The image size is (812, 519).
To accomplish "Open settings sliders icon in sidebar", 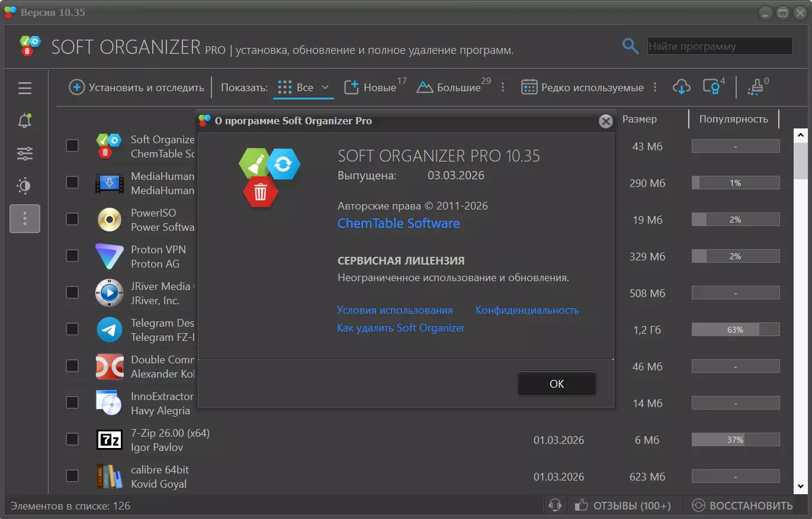I will coord(24,154).
